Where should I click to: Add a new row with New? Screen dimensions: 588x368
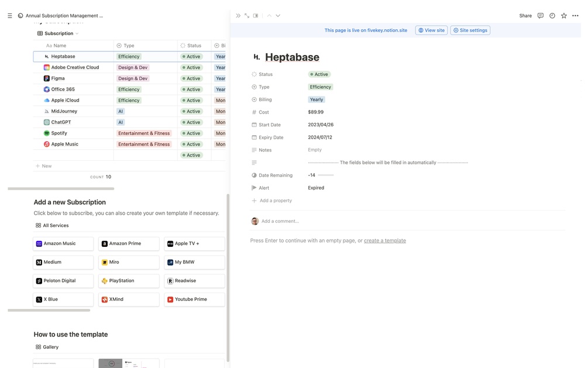coord(43,166)
